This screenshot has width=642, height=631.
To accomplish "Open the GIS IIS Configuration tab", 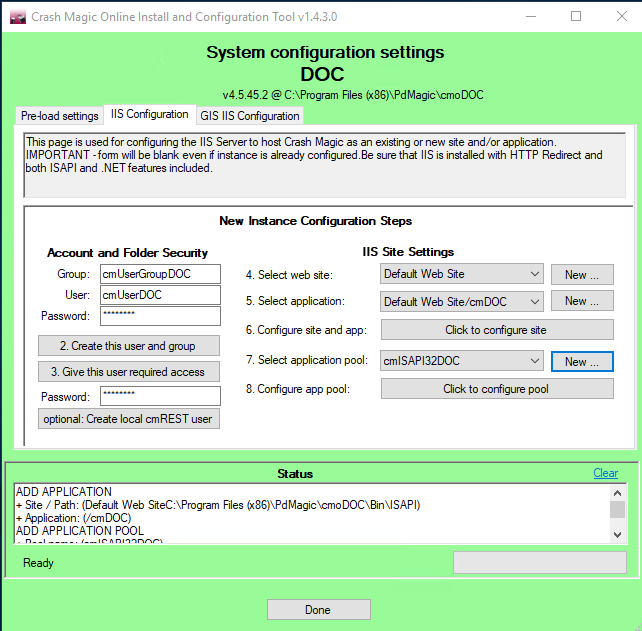I will click(x=250, y=116).
